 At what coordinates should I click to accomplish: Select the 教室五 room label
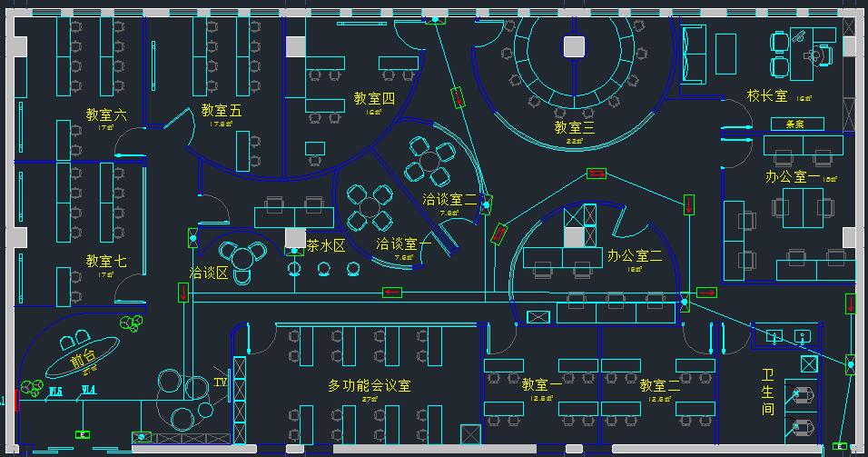222,111
